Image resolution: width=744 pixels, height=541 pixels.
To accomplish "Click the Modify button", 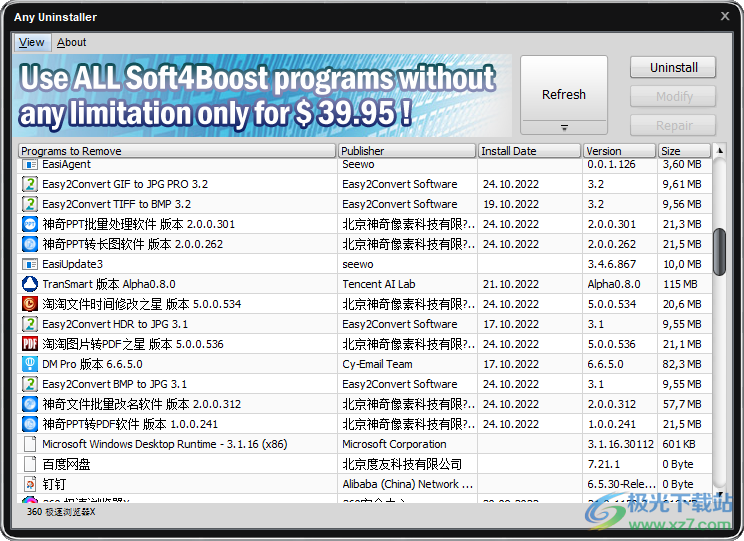I will pyautogui.click(x=673, y=96).
